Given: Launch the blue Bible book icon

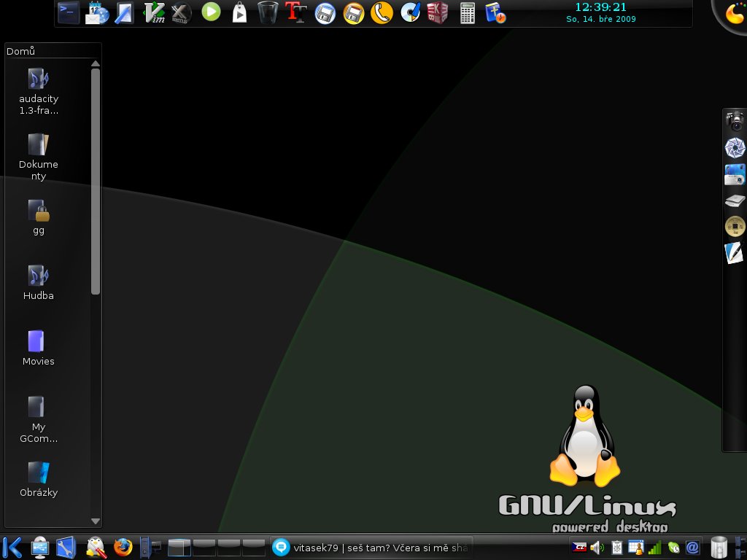Looking at the screenshot, I should (495, 13).
